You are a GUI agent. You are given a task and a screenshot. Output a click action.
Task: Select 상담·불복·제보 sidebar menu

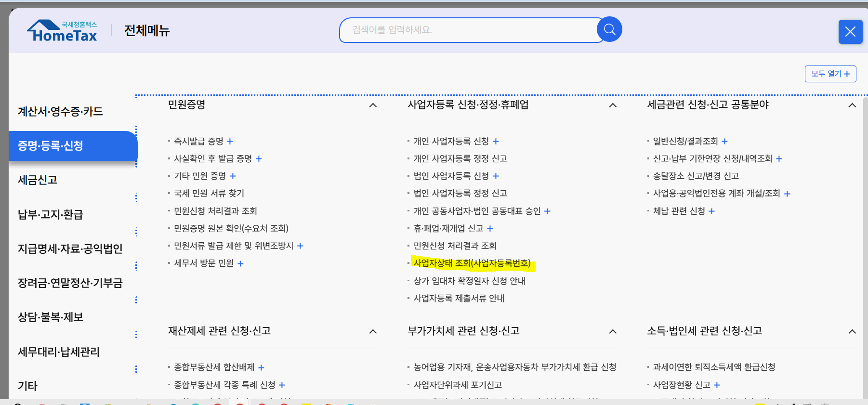51,317
